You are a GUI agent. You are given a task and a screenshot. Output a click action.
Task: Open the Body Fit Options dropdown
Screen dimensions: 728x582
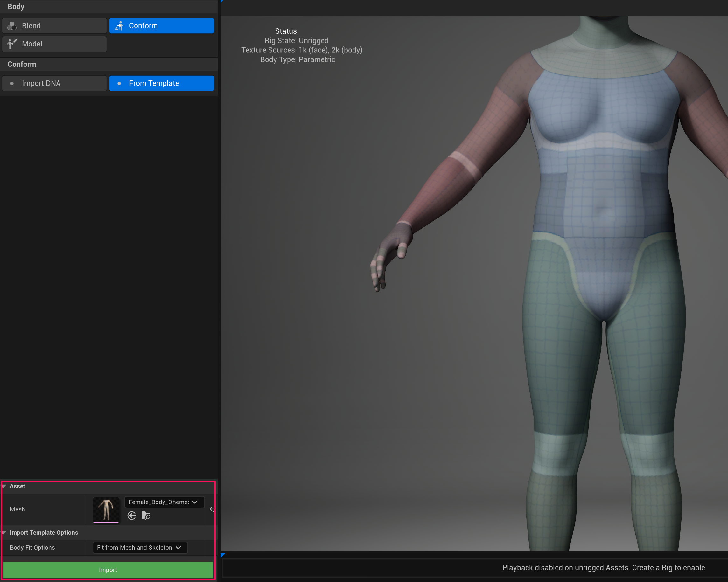[140, 547]
